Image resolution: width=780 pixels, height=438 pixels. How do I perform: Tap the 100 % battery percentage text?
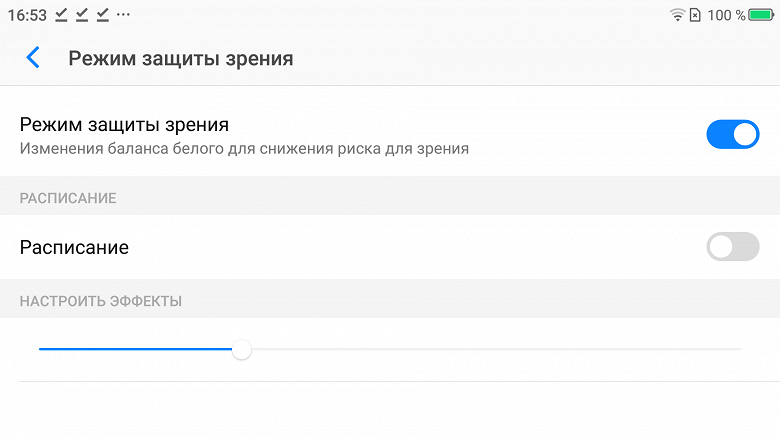726,15
